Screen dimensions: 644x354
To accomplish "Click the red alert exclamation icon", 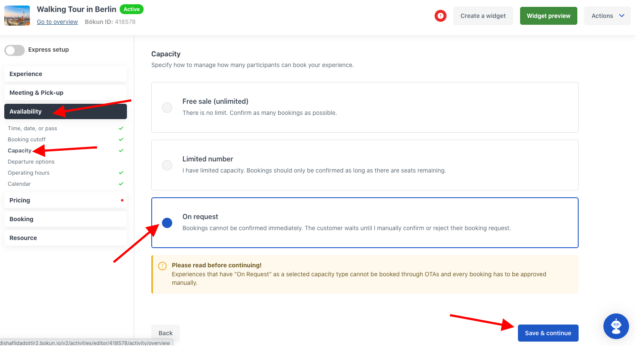I will coord(440,16).
